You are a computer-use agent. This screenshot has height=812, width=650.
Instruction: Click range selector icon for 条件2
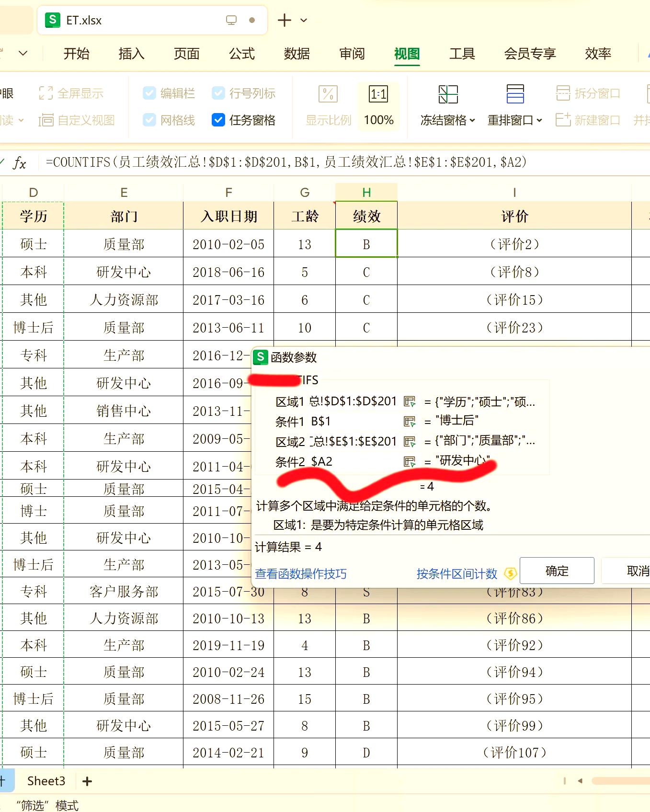pyautogui.click(x=410, y=462)
